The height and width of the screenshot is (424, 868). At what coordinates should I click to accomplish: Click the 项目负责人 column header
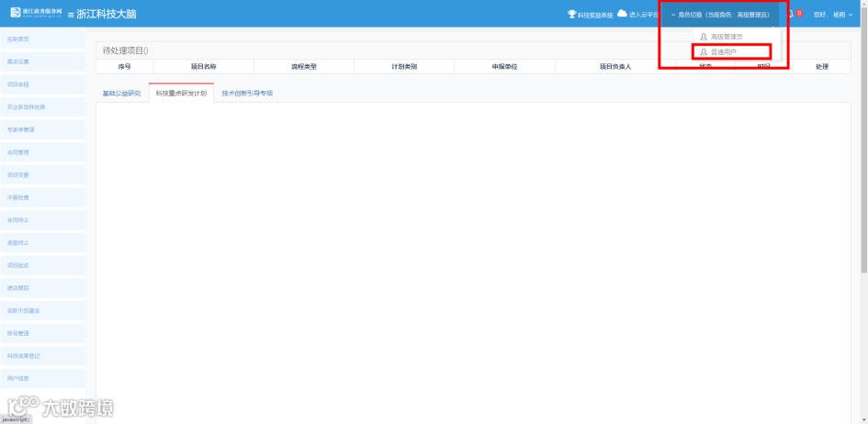coord(615,66)
